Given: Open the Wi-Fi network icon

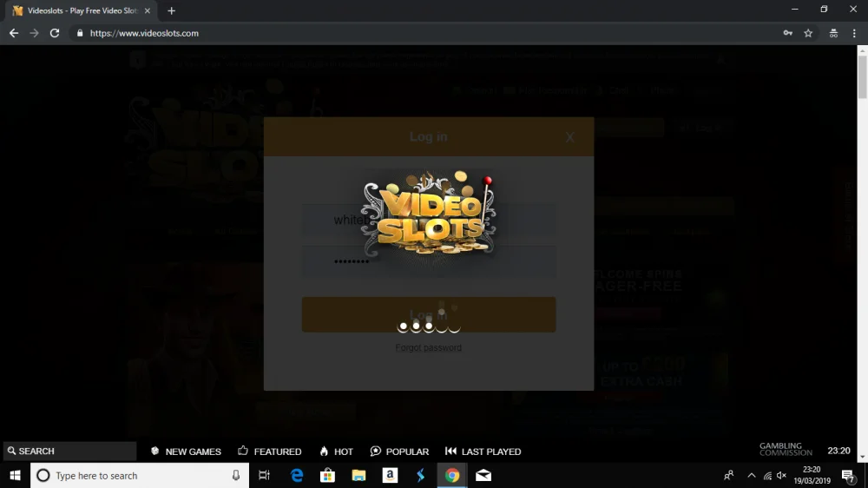Looking at the screenshot, I should 767,475.
